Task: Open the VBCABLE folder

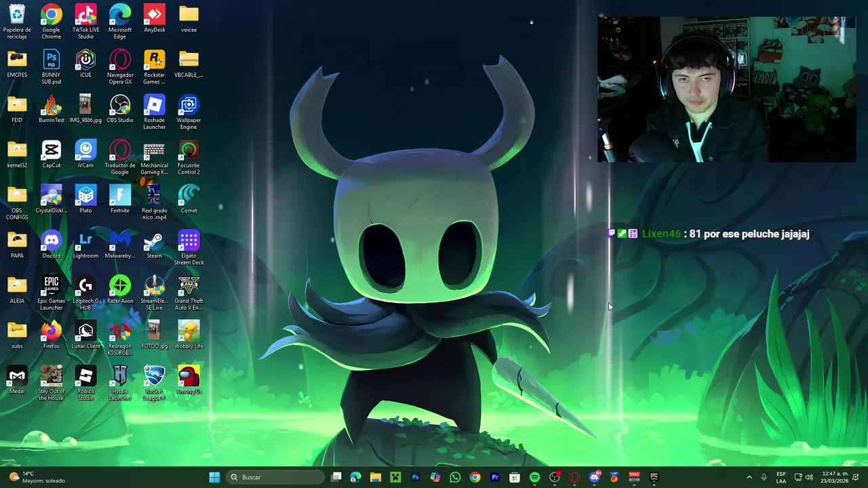Action: (x=189, y=64)
